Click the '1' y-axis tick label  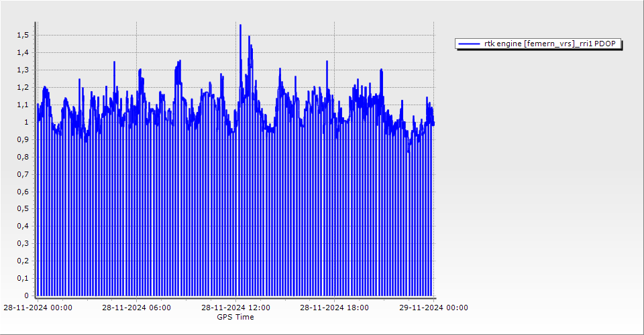point(26,122)
